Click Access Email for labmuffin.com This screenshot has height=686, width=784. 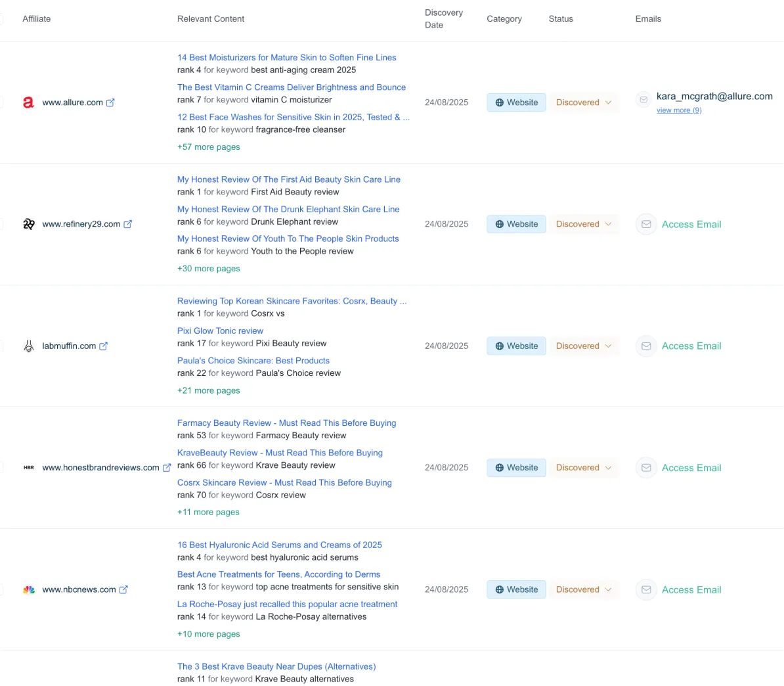[x=691, y=346]
